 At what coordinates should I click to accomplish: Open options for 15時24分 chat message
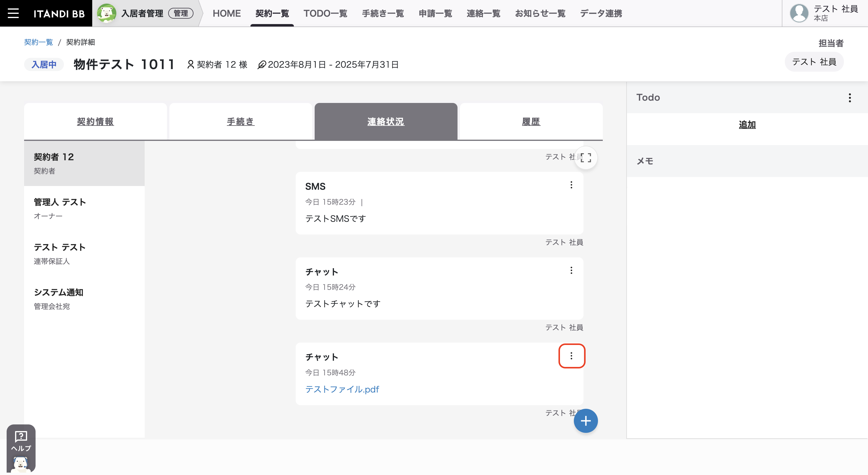571,270
